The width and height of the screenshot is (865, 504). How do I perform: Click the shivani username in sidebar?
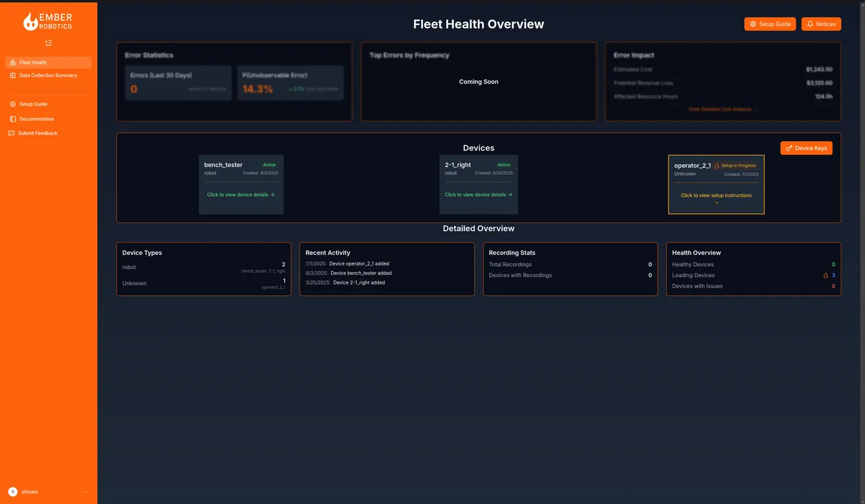pos(30,492)
